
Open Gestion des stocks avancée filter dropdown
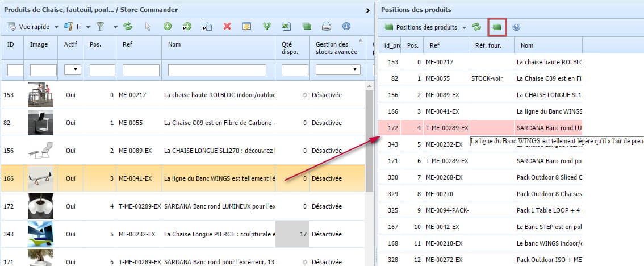tap(338, 69)
